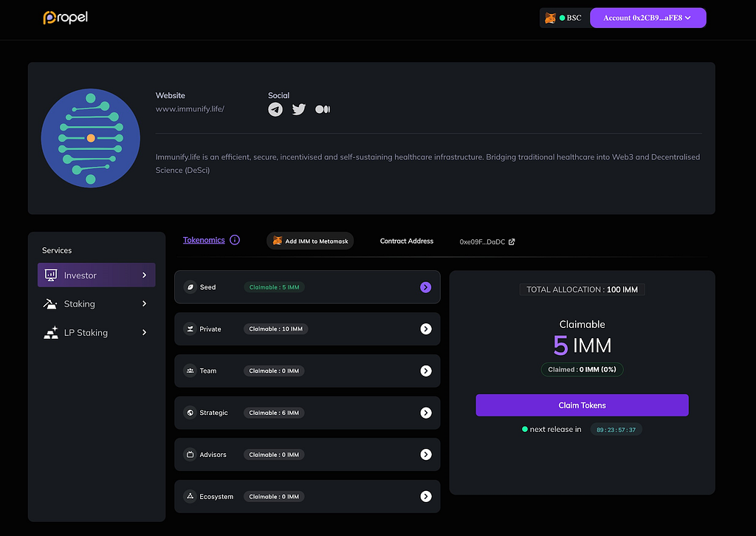Click the Ecosystem Claimable 0 IMM badge
Image resolution: width=756 pixels, height=536 pixels.
click(274, 496)
